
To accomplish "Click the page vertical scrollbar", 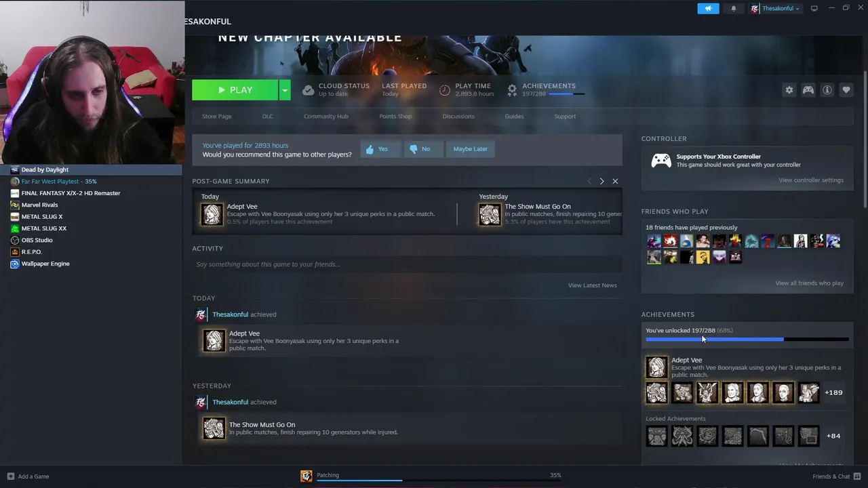I will 865,139.
